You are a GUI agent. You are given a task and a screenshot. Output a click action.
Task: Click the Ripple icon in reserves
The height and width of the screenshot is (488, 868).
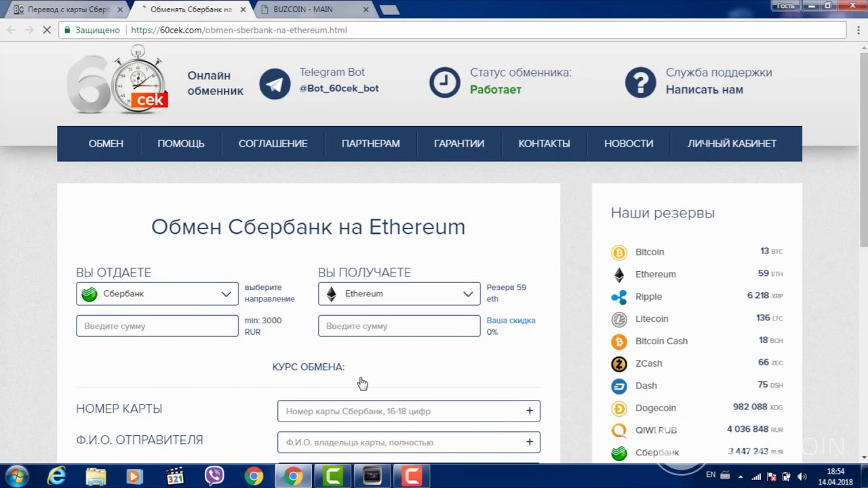(619, 297)
